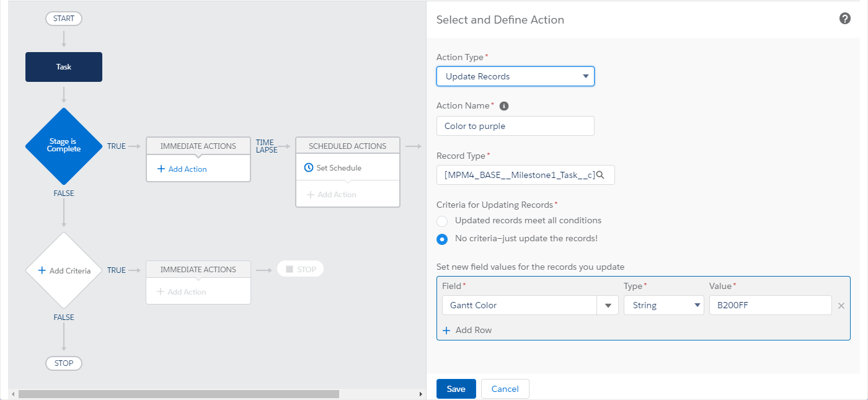Click the "Select and Define Action" heading
This screenshot has width=868, height=400.
point(500,20)
